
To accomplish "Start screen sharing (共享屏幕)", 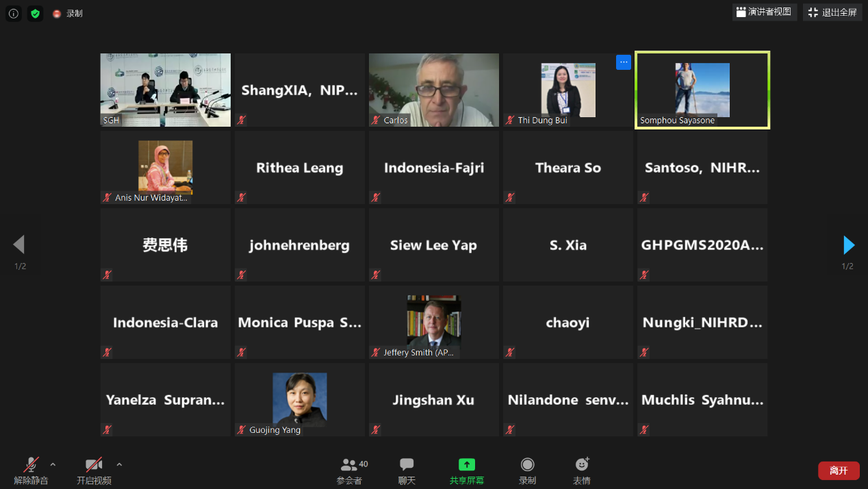I will click(466, 471).
